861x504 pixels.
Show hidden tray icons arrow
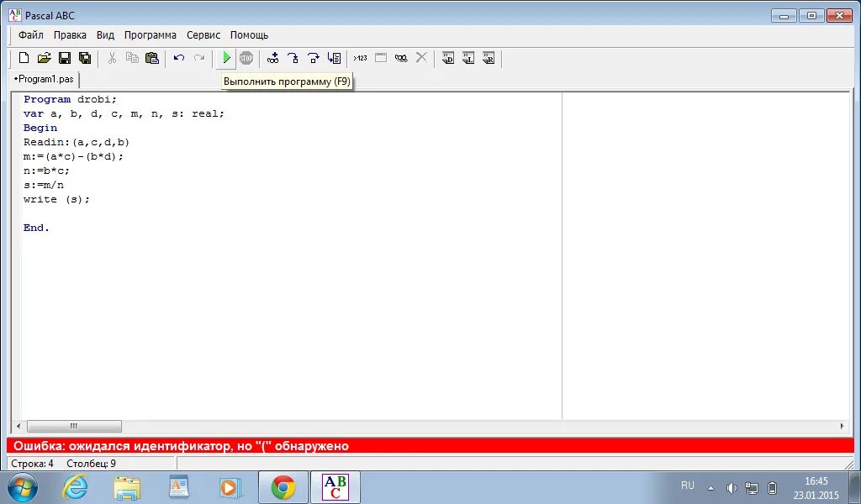click(710, 487)
